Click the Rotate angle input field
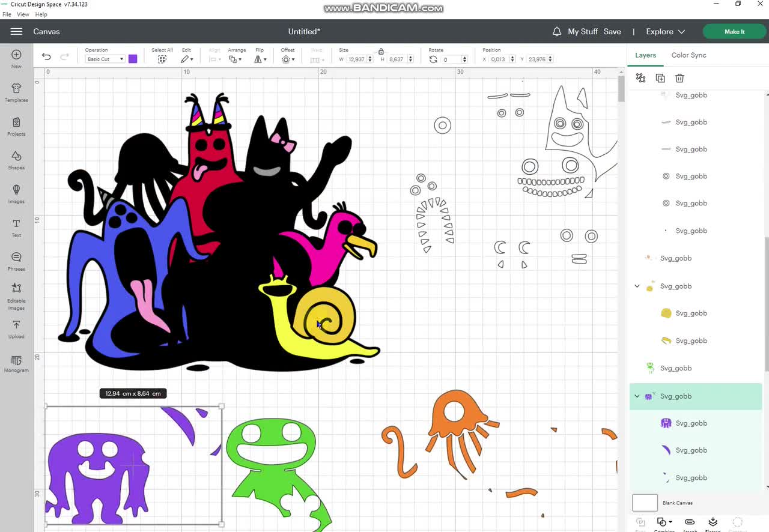Screen dimensions: 769x532 [451, 59]
